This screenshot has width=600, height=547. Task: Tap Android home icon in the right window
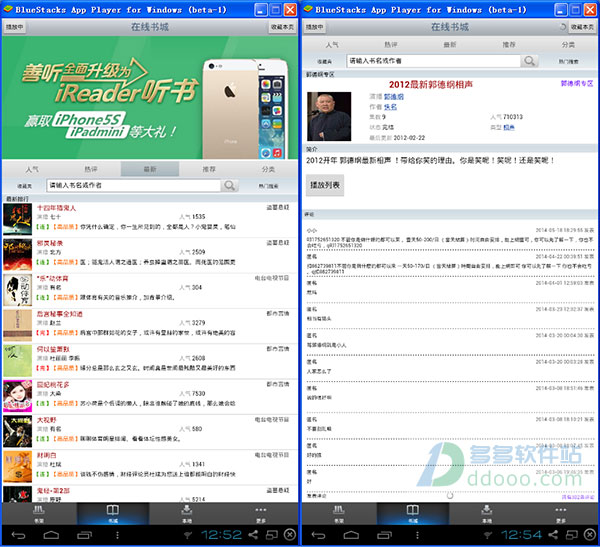pos(351,535)
